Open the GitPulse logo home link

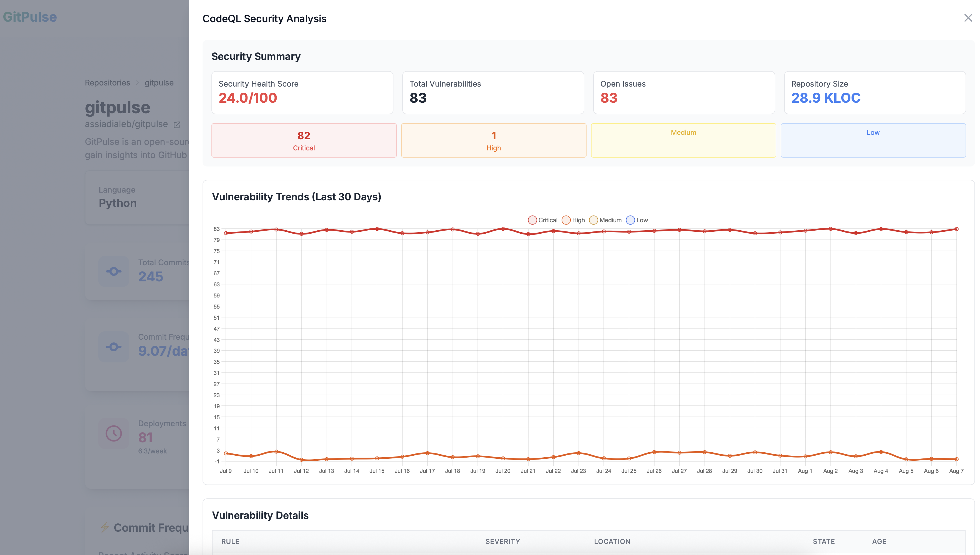tap(30, 17)
